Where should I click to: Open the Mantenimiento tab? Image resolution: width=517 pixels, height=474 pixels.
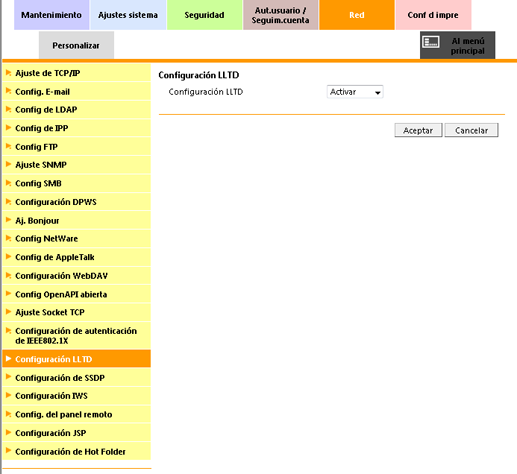coord(51,15)
